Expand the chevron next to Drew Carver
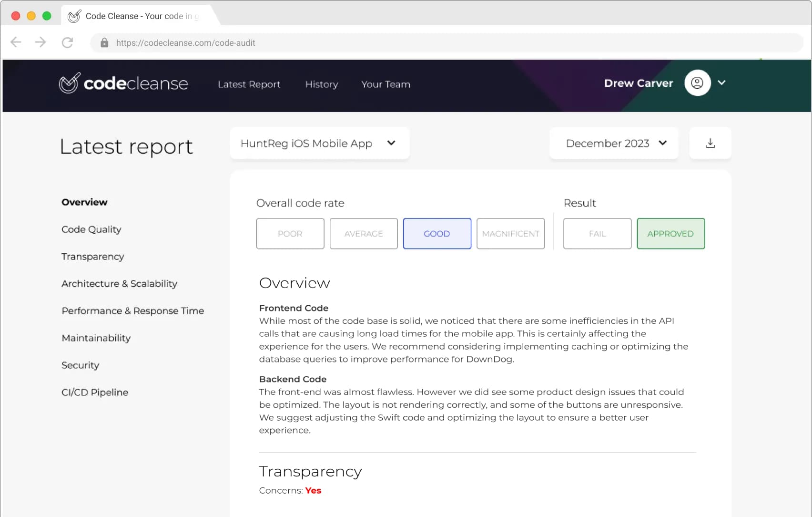812x517 pixels. point(721,83)
